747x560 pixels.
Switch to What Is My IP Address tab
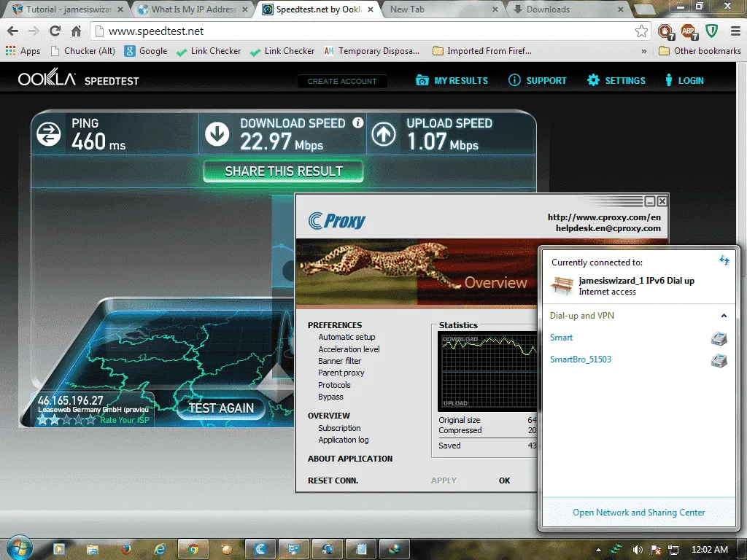(193, 9)
